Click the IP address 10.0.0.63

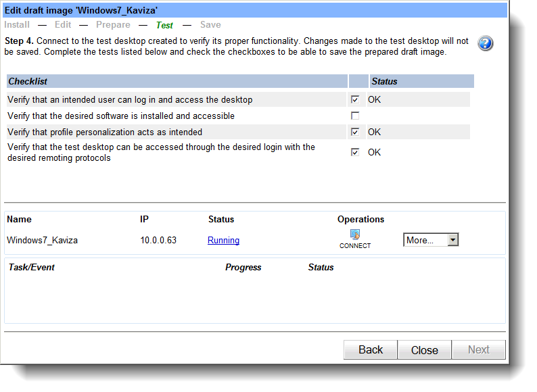point(158,241)
